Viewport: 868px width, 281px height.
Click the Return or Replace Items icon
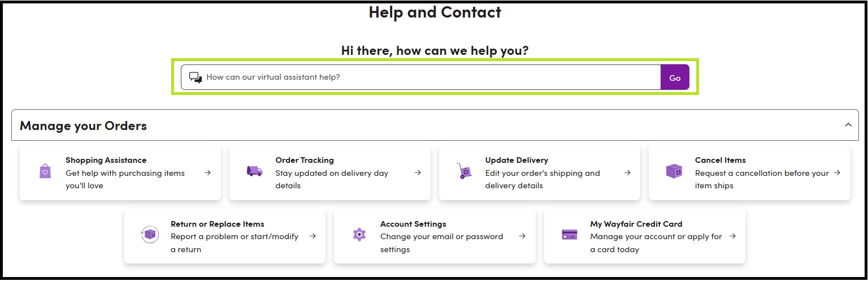click(x=150, y=235)
